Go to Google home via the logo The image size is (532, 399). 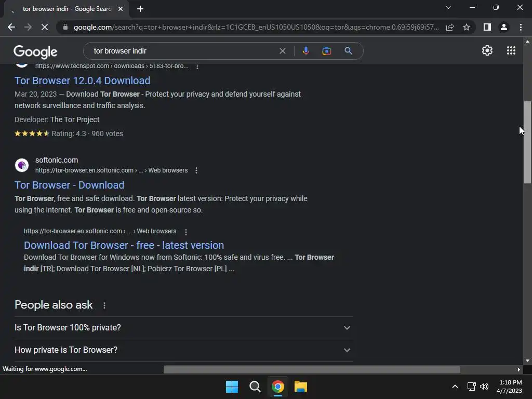tap(35, 51)
